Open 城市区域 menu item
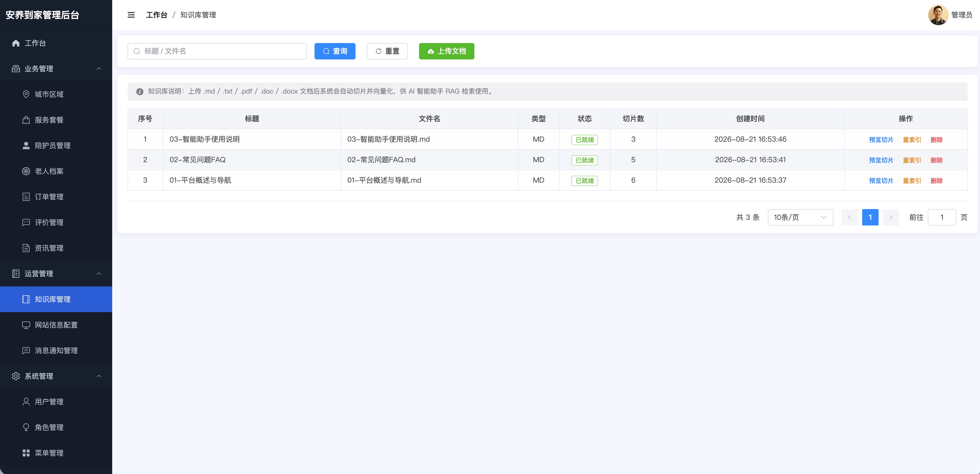The width and height of the screenshot is (980, 474). [56, 94]
